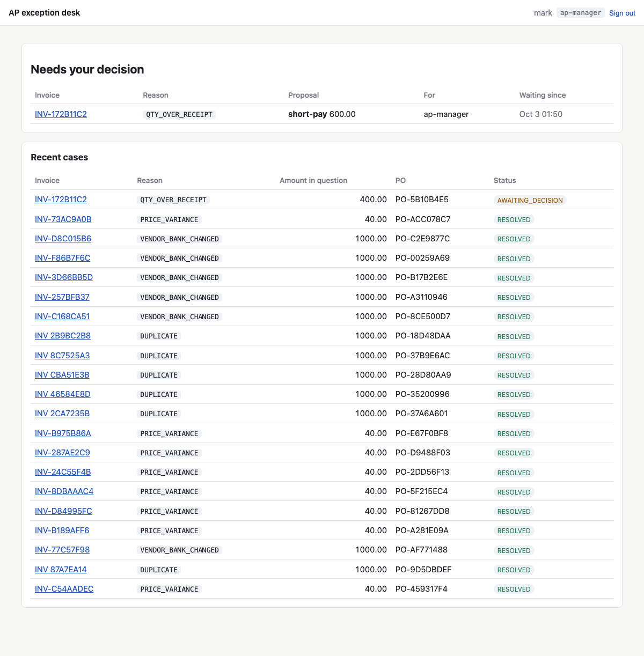Open invoice INV-D8C015B6

(x=63, y=238)
